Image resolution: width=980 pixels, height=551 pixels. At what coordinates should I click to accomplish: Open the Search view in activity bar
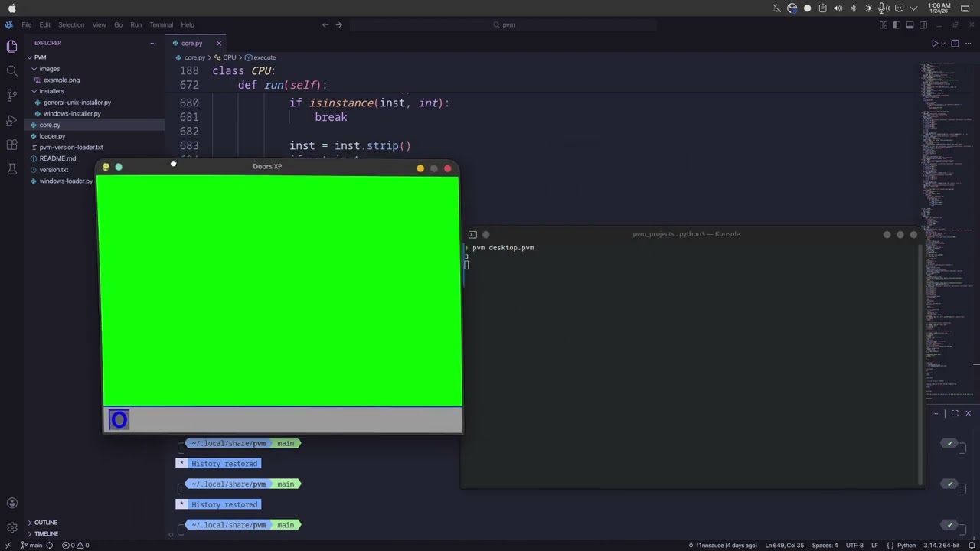[x=11, y=71]
